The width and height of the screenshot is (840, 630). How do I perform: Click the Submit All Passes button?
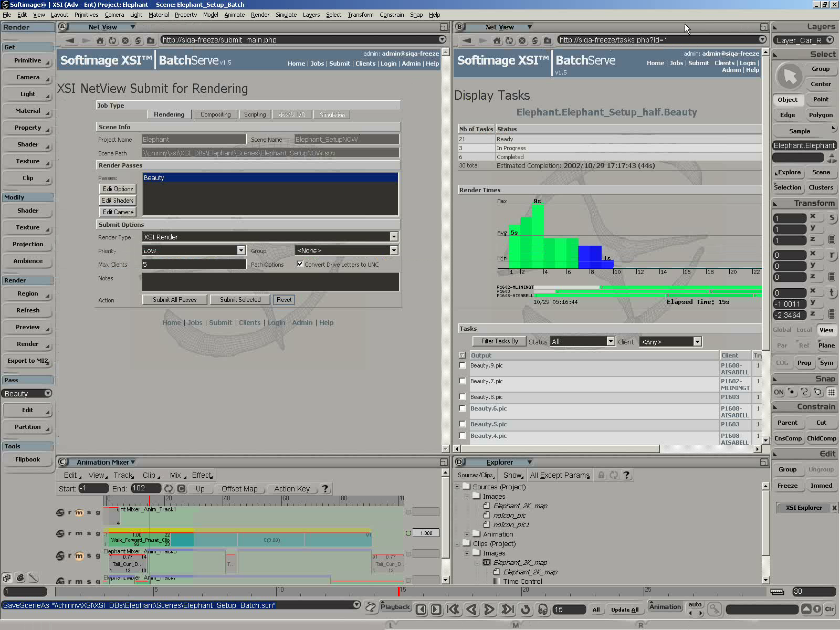pos(174,300)
